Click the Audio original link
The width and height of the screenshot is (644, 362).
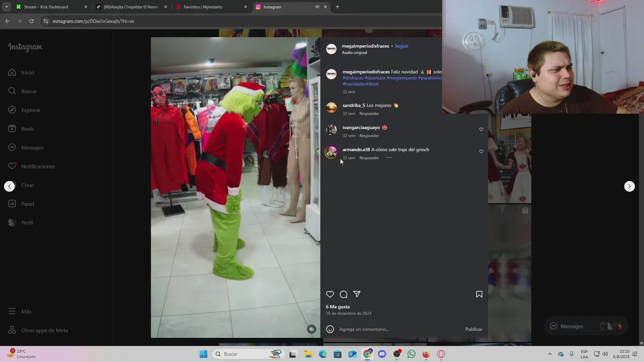[x=354, y=53]
